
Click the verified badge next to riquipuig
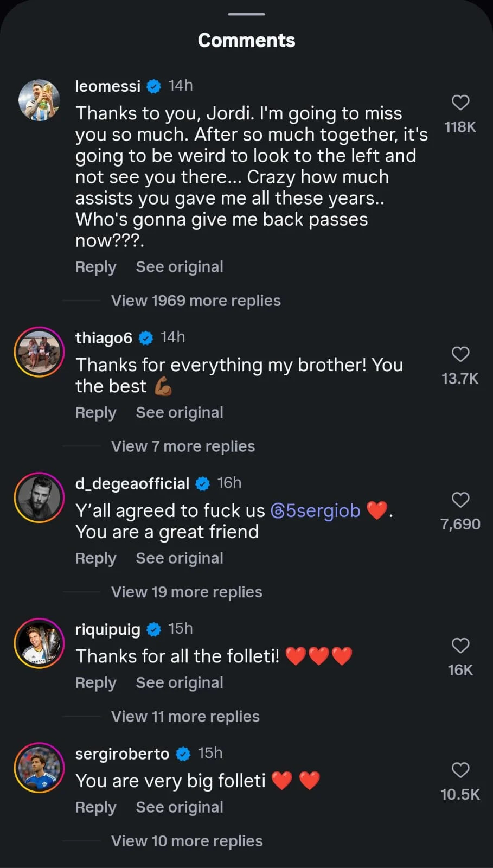(154, 629)
